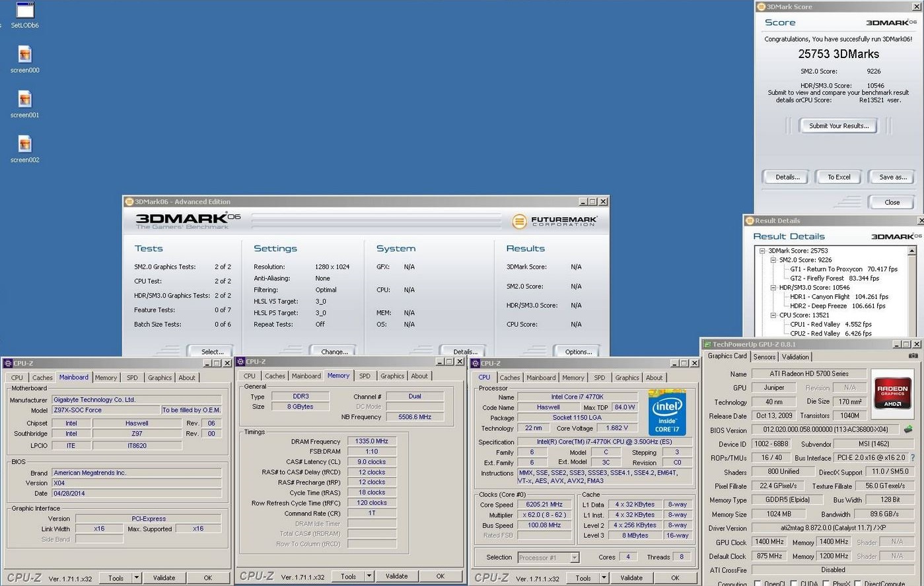Open the Processor #1 selection dropdown

574,558
